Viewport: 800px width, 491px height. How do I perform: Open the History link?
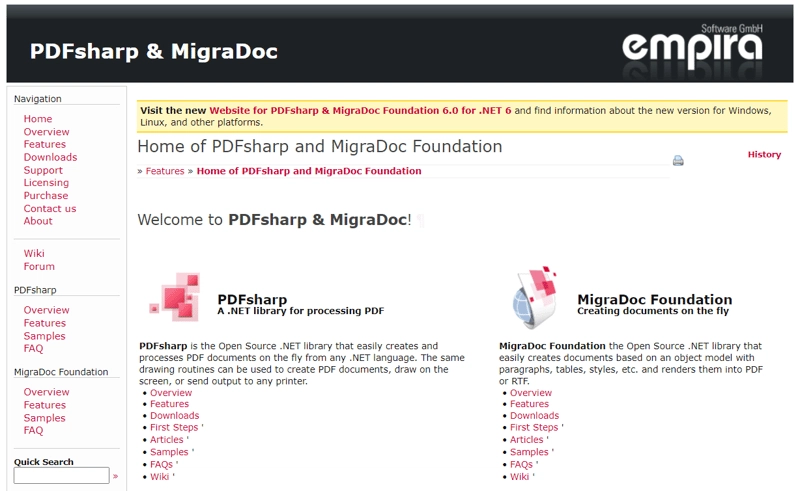click(x=764, y=155)
